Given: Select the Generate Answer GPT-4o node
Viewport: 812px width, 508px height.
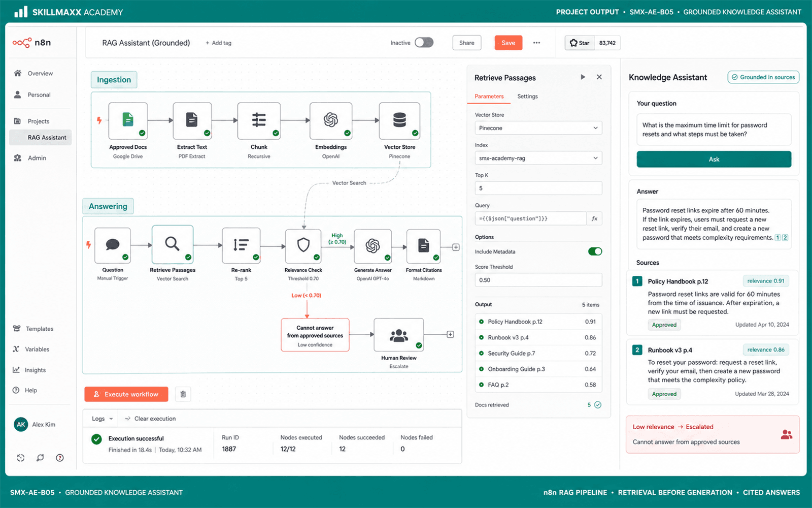Looking at the screenshot, I should click(373, 246).
